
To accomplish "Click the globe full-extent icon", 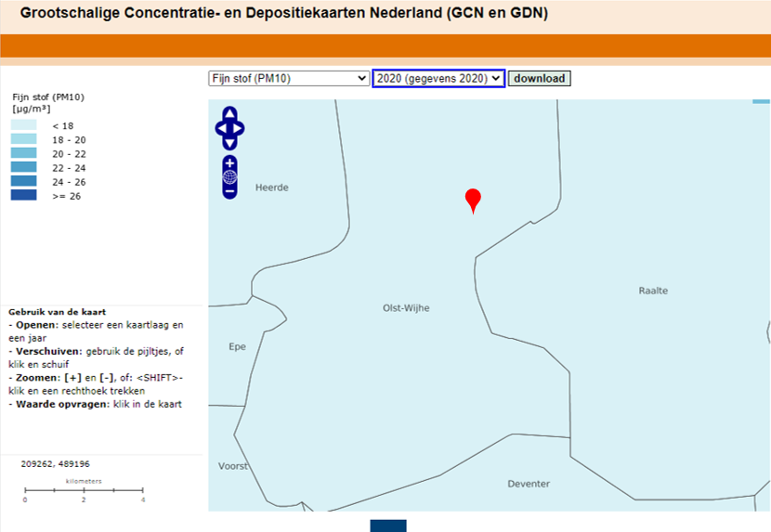I will [229, 177].
